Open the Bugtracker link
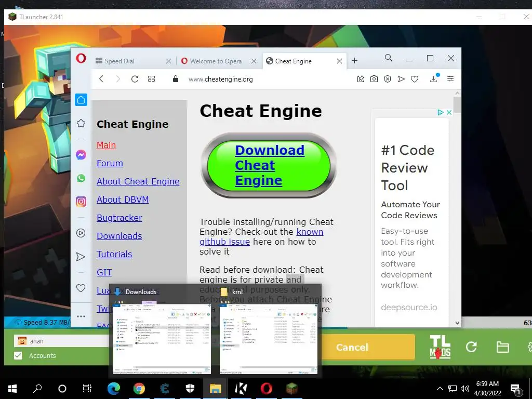The width and height of the screenshot is (532, 399). point(119,218)
